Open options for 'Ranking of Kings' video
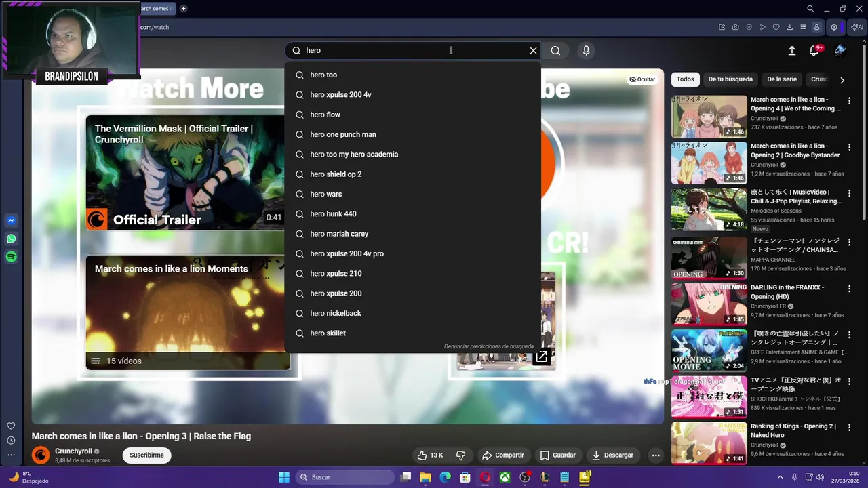 [x=849, y=428]
